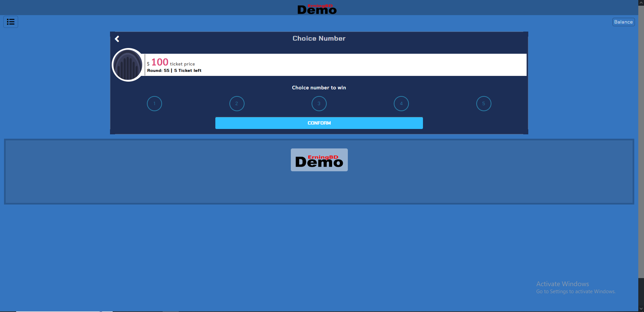The width and height of the screenshot is (644, 312).
Task: Click the Round: 55 label
Action: pos(158,71)
